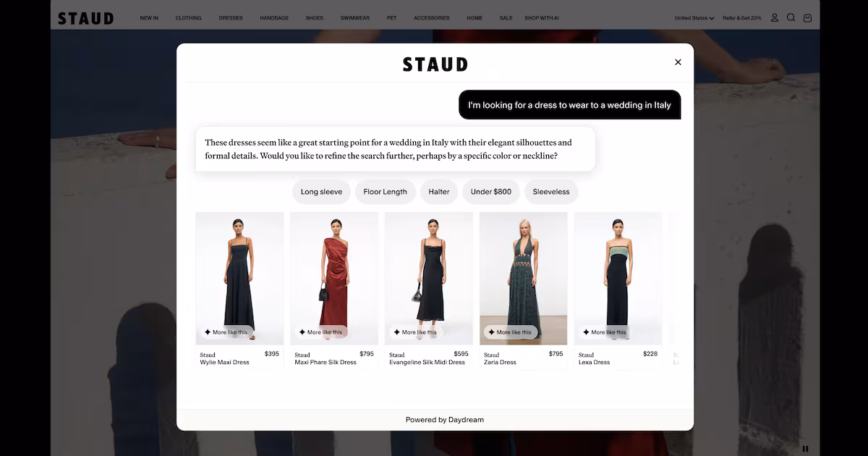Apply the Sleeveless filter chip
The height and width of the screenshot is (456, 868).
551,192
